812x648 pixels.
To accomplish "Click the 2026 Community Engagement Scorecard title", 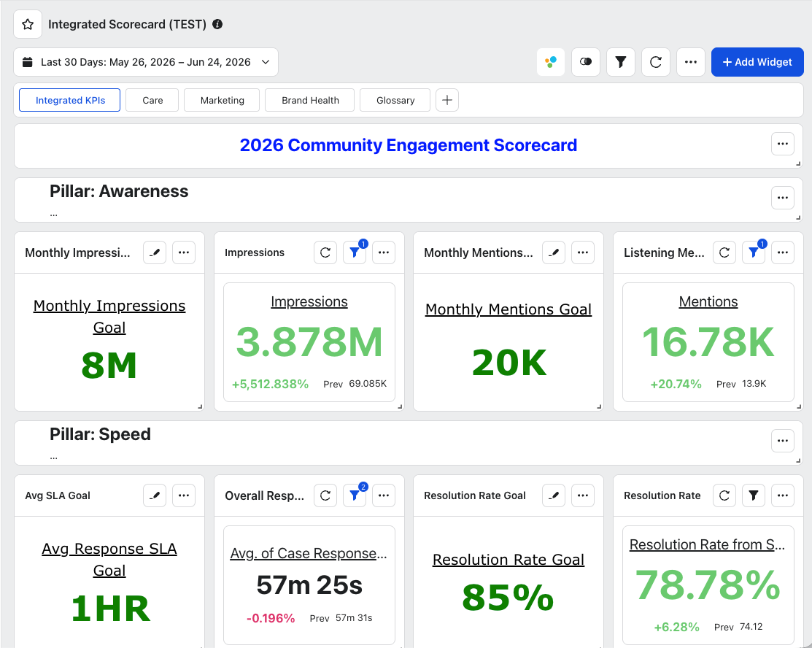I will click(408, 145).
